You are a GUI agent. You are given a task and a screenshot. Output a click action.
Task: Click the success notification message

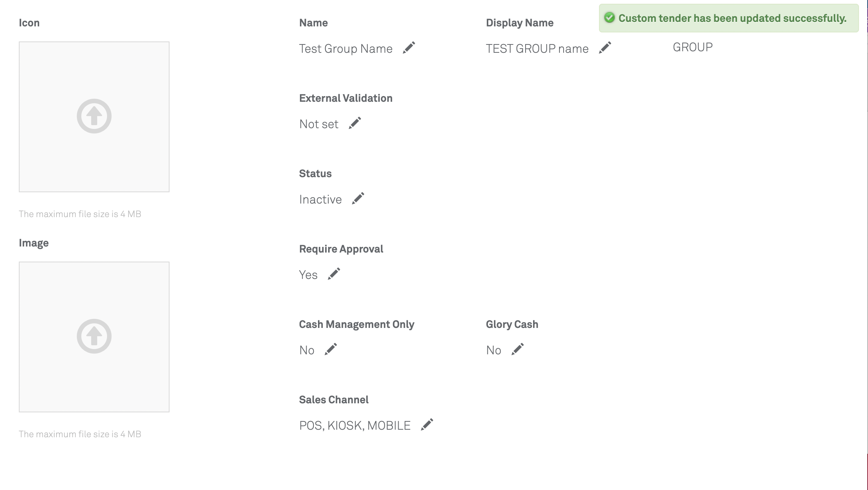point(732,18)
